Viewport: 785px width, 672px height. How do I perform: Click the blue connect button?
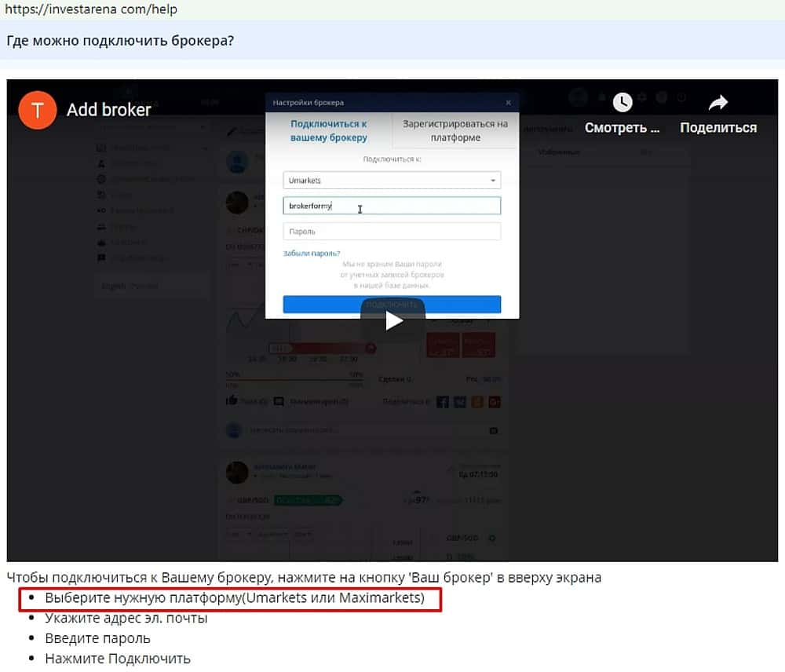[x=392, y=304]
